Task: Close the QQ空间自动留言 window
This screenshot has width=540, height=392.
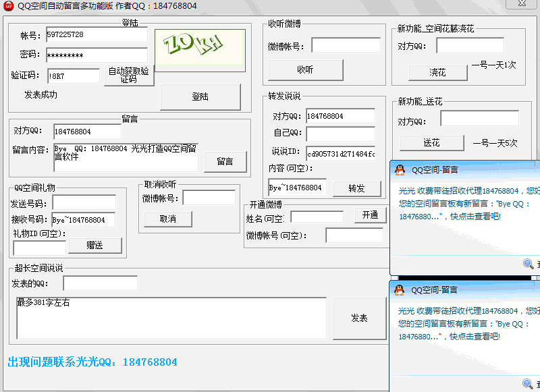Action: click(x=522, y=3)
